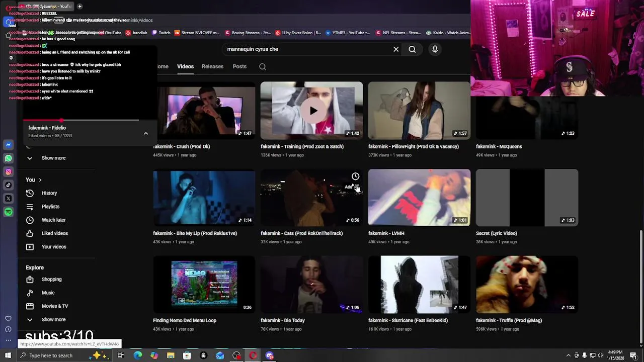The image size is (644, 362).
Task: Open Your videos from the YouTube sidebar
Action: tap(53, 247)
